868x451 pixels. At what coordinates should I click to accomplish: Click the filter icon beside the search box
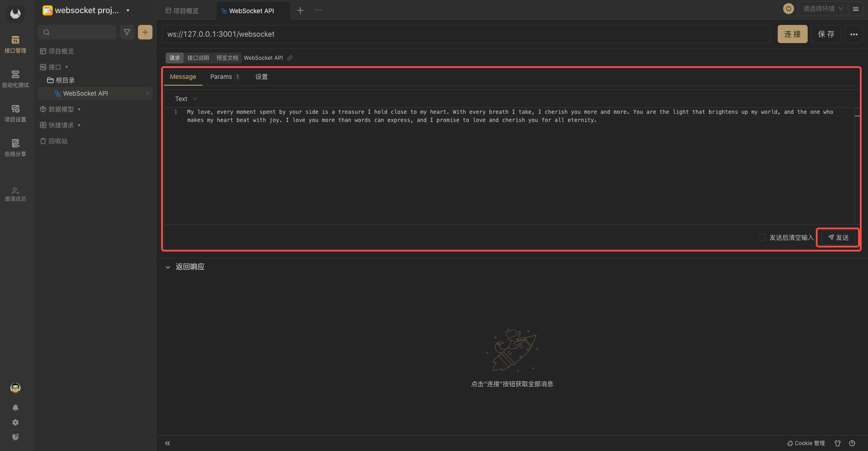click(127, 32)
